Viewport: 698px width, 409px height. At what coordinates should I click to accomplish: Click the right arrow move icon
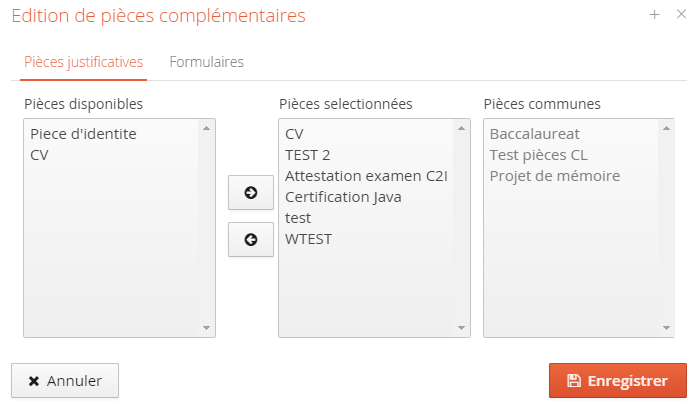pos(251,193)
